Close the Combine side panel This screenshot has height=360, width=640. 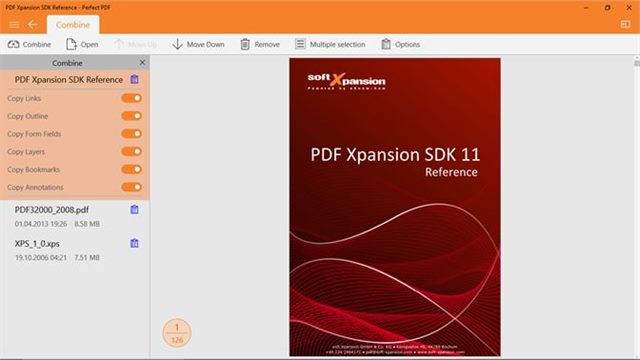click(142, 62)
